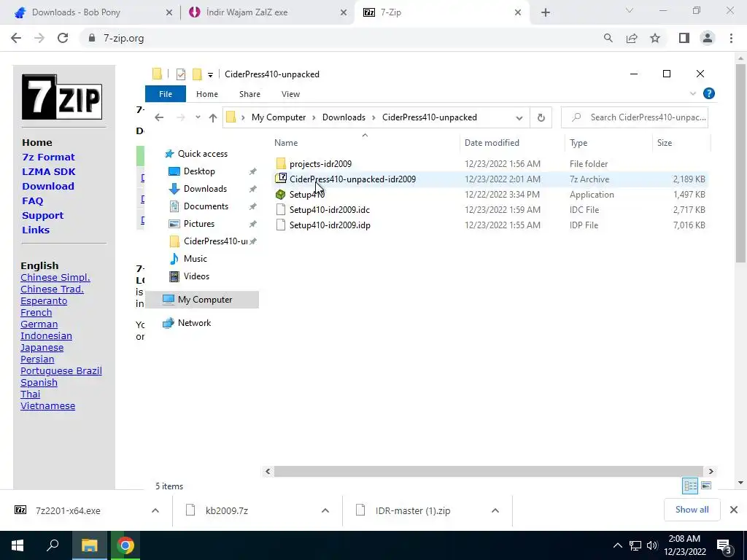Open the 7z Format link
Screen dimensions: 747x560
pyautogui.click(x=48, y=157)
